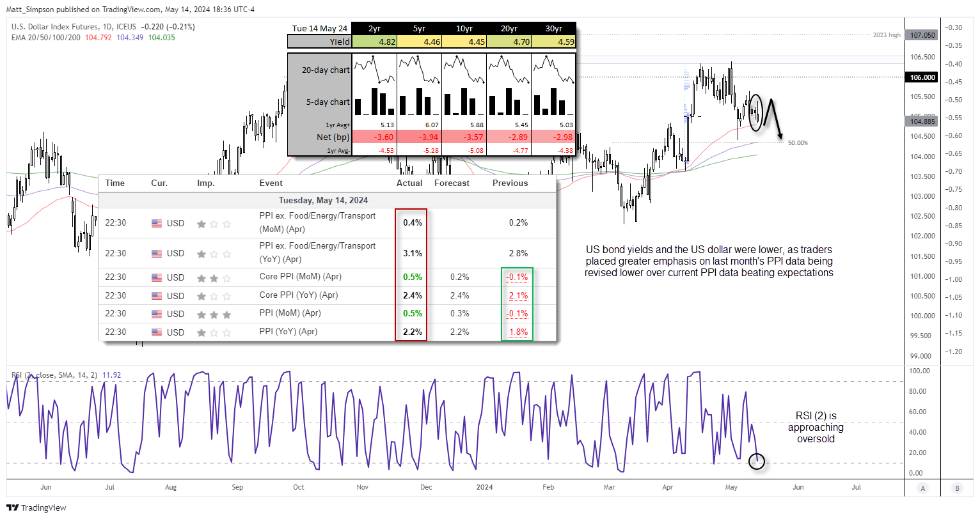The width and height of the screenshot is (980, 519).
Task: Click the US flag in the PPI (YoY) (Apr) row
Action: pyautogui.click(x=157, y=332)
